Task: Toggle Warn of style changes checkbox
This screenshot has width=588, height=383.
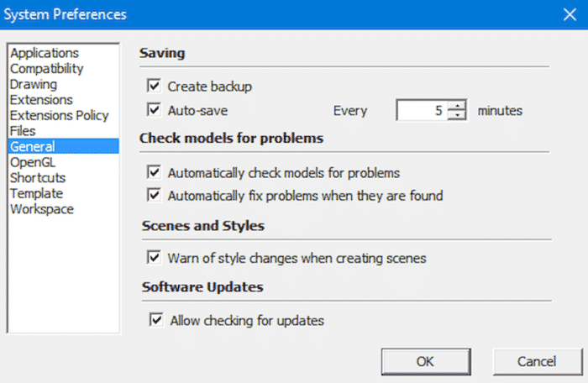Action: [154, 258]
